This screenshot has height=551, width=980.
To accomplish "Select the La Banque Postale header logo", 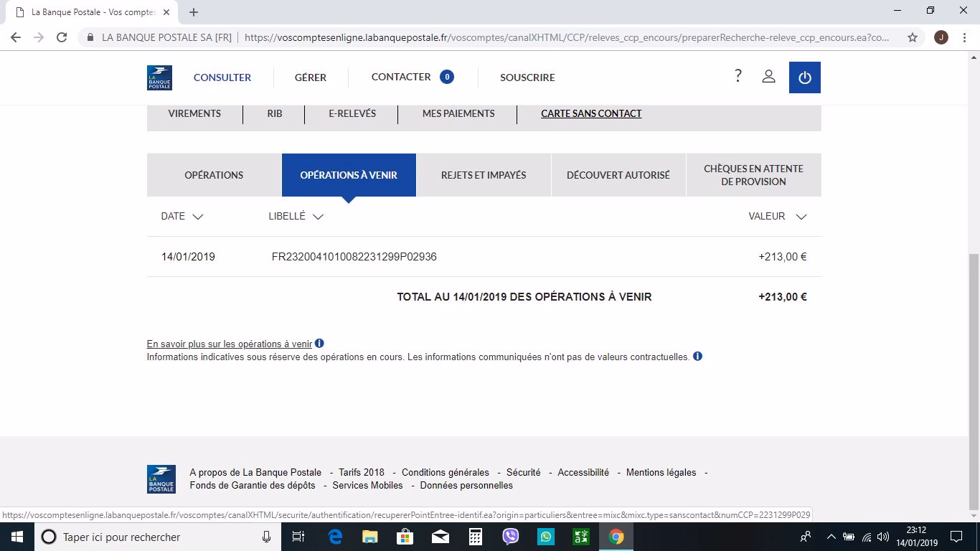I will point(159,77).
